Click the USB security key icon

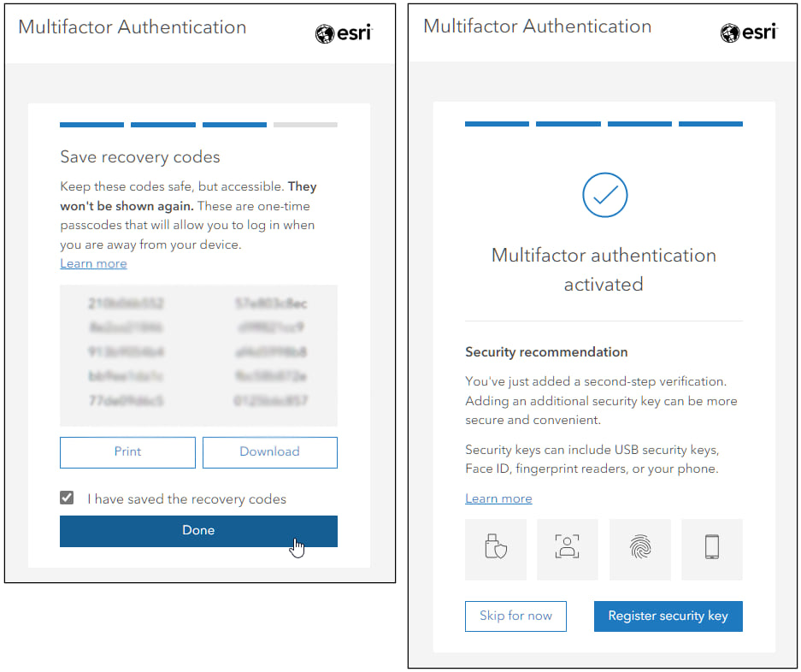[x=496, y=550]
